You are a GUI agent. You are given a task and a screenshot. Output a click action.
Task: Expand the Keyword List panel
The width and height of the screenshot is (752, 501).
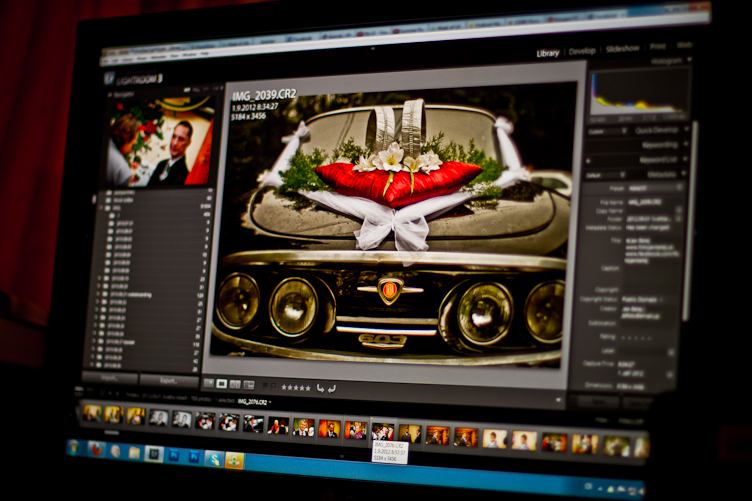(x=684, y=159)
